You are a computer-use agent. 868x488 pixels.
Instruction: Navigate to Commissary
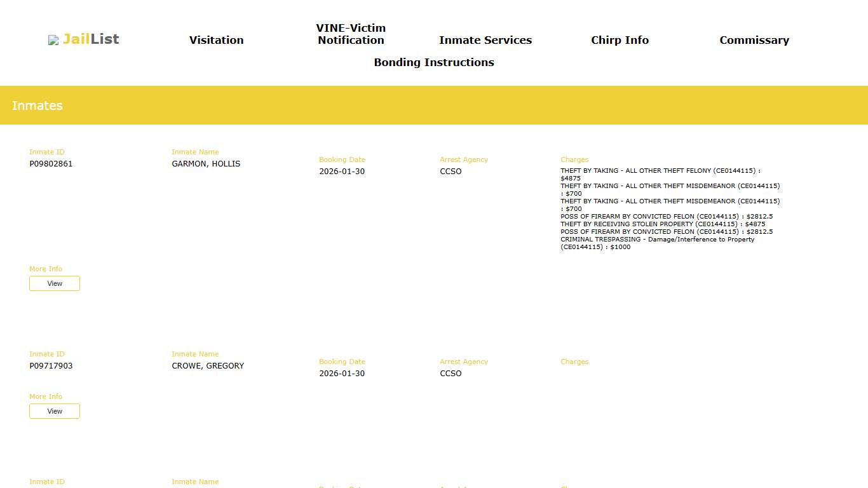[x=754, y=40]
